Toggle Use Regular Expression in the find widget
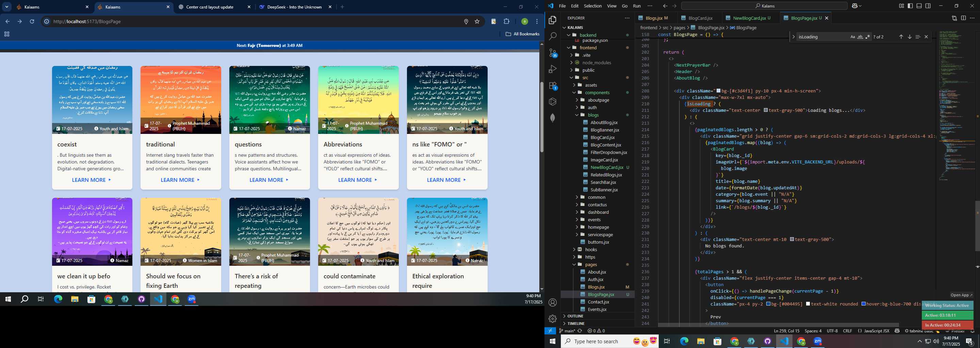980x348 pixels. [x=867, y=37]
